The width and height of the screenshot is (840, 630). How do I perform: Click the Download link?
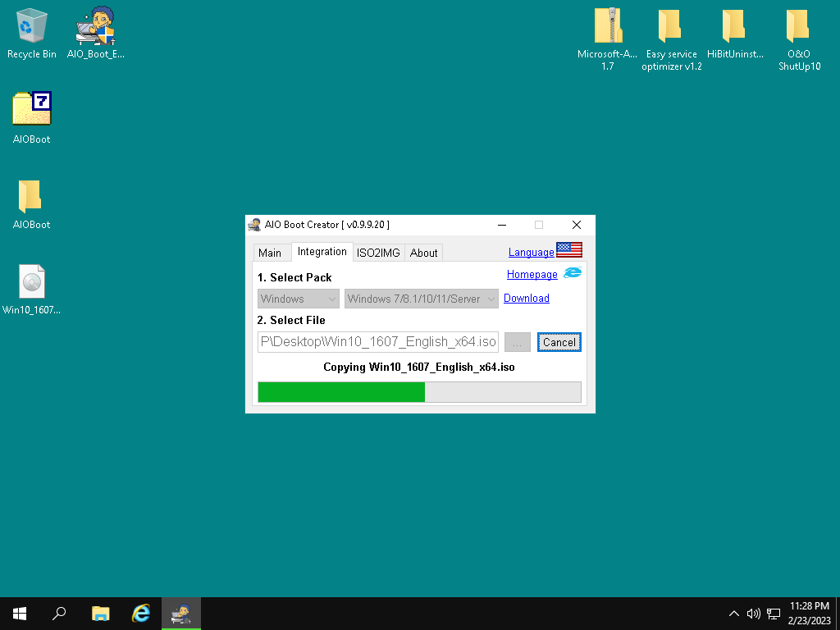tap(526, 299)
